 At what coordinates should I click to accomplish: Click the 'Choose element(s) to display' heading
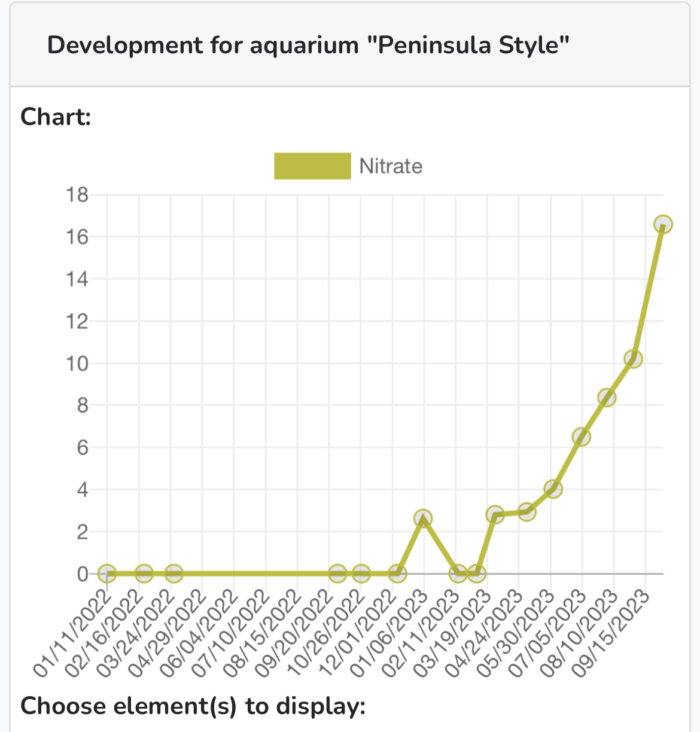tap(193, 706)
